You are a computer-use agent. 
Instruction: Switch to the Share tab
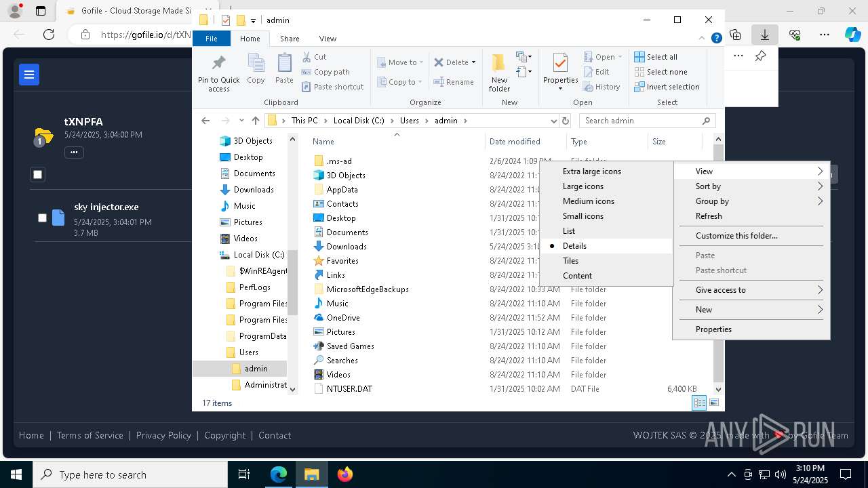click(290, 39)
